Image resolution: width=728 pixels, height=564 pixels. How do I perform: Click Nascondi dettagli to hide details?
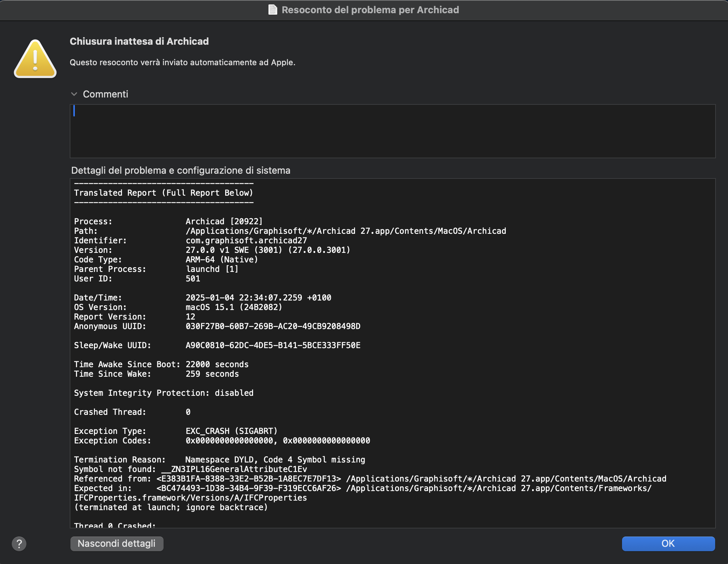[117, 543]
